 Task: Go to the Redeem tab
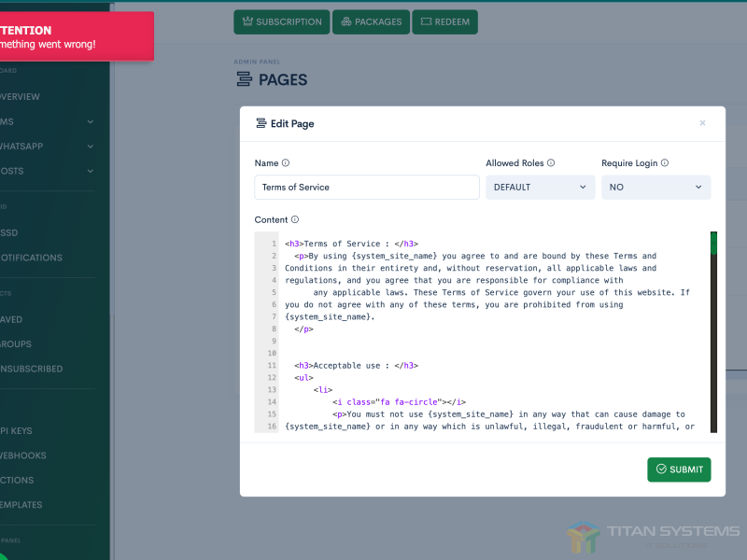tap(444, 22)
